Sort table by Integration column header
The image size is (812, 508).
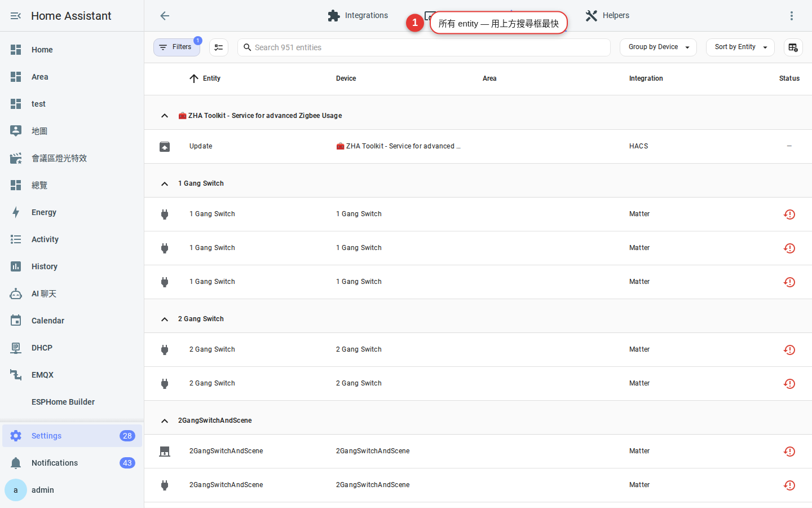[x=646, y=78]
